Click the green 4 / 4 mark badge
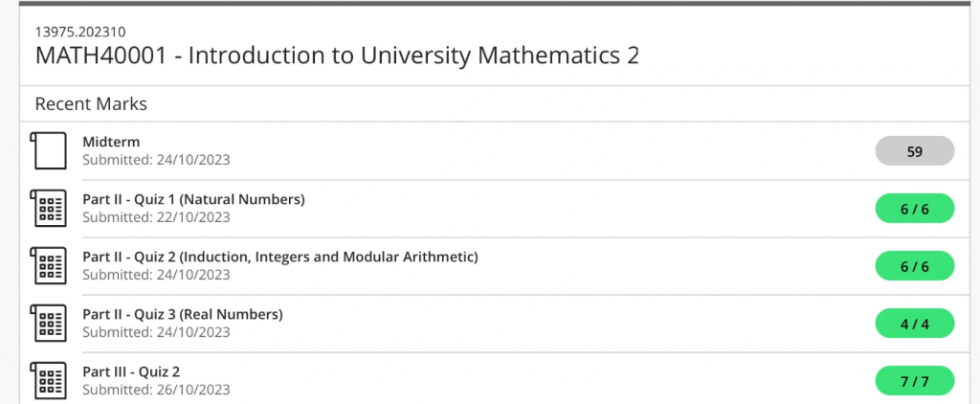 (914, 324)
